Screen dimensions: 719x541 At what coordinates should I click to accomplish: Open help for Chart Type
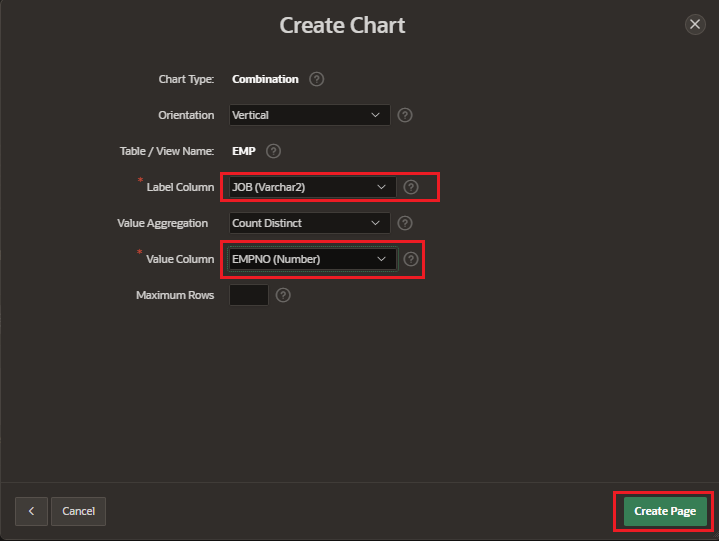tap(317, 79)
